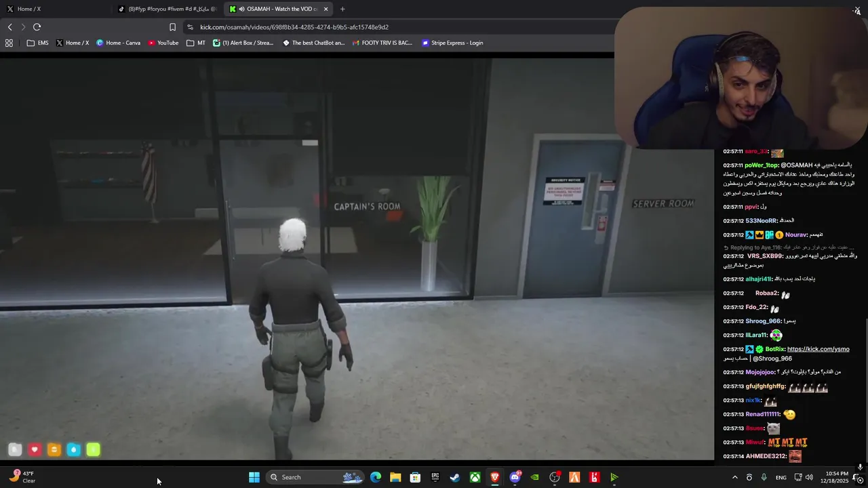Open Discord from the taskbar
The image size is (868, 488).
(x=515, y=477)
